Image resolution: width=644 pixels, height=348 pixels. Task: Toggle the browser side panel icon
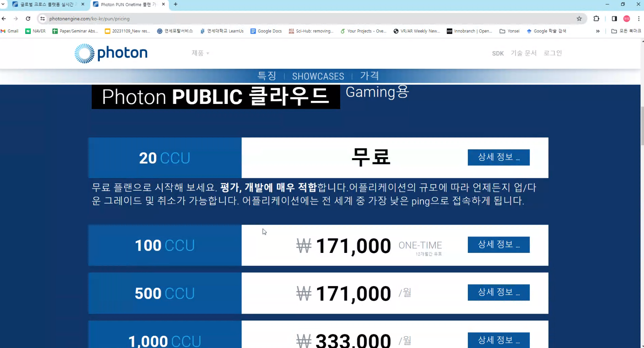[614, 18]
